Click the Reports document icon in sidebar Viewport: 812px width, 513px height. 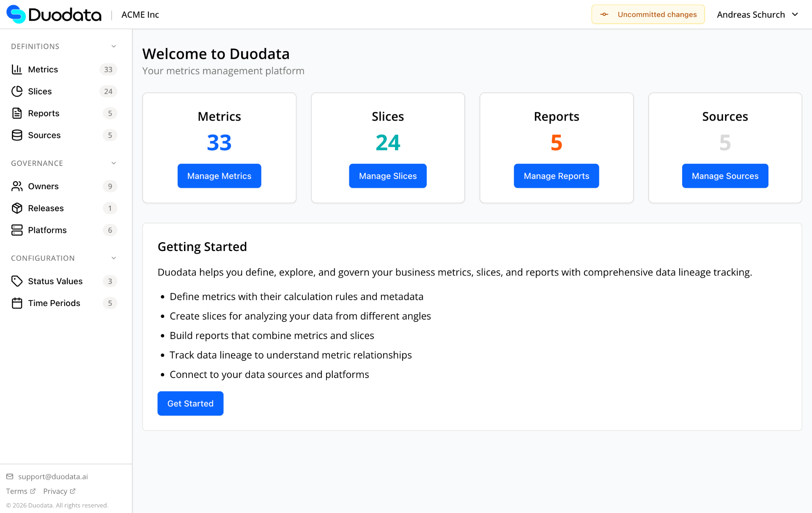tap(17, 113)
